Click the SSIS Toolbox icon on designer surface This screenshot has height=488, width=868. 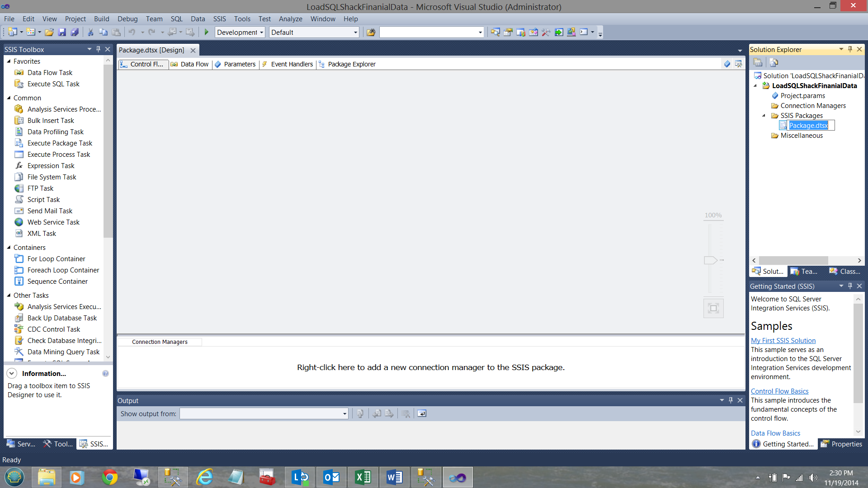click(738, 64)
